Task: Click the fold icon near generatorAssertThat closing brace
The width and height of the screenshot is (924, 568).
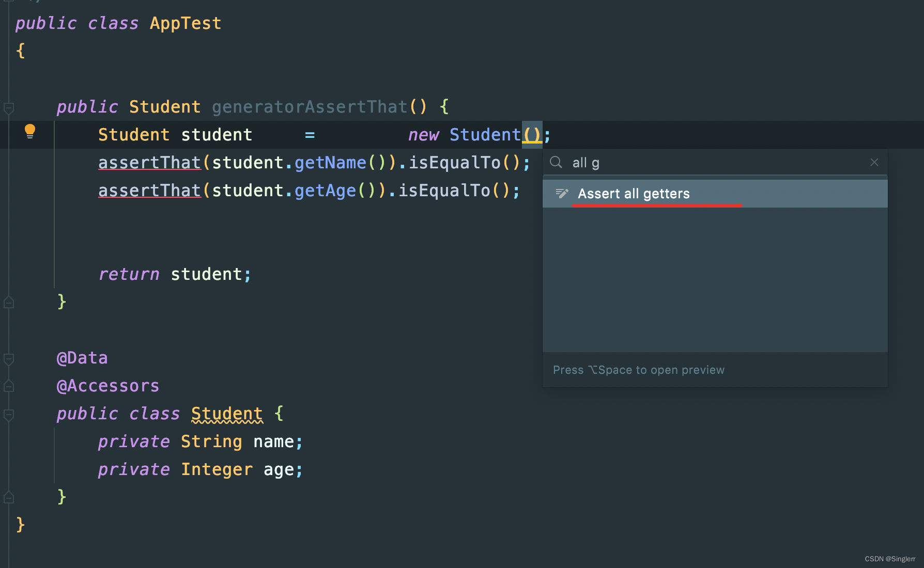Action: 9,302
